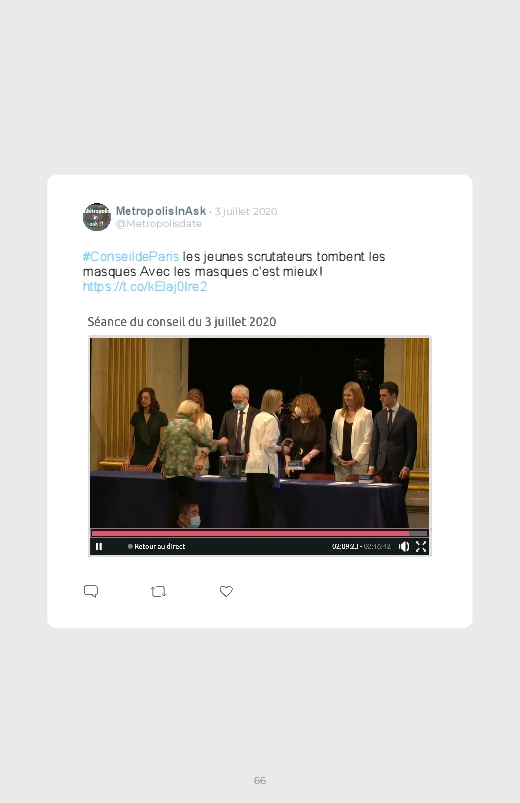Screen dimensions: 520x803
Task: Click the Séance du conseil title
Action: [x=182, y=322]
